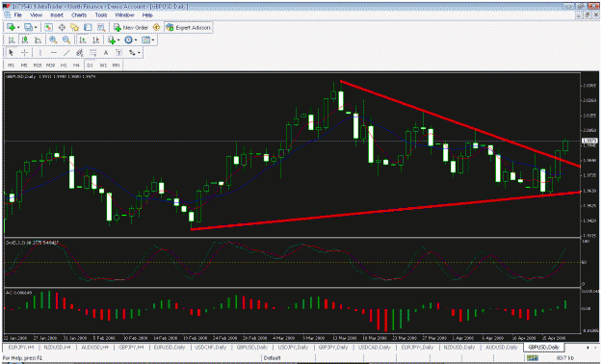The height and width of the screenshot is (364, 602).
Task: Switch to the USDCAD,Daily chart tab
Action: [374, 347]
